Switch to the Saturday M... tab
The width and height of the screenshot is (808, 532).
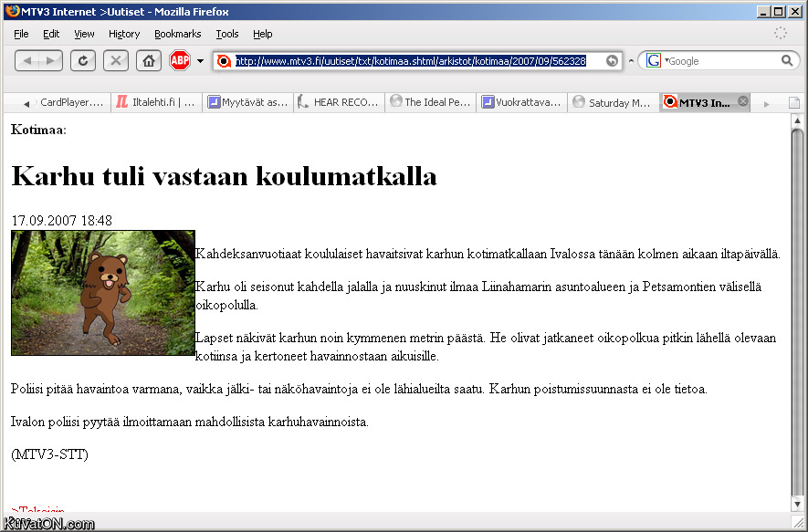pos(614,102)
